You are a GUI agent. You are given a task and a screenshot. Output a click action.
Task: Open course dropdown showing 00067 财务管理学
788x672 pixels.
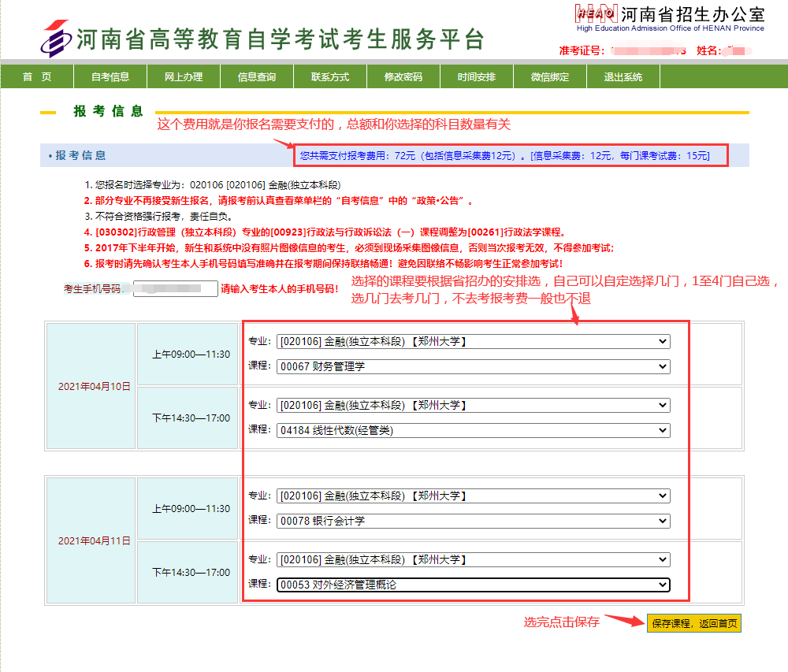473,366
